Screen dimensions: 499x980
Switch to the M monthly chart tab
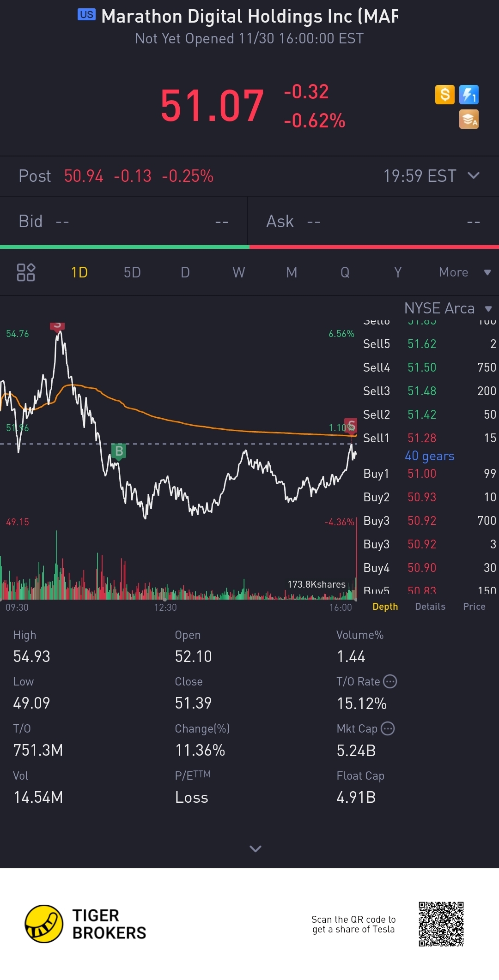pyautogui.click(x=292, y=272)
